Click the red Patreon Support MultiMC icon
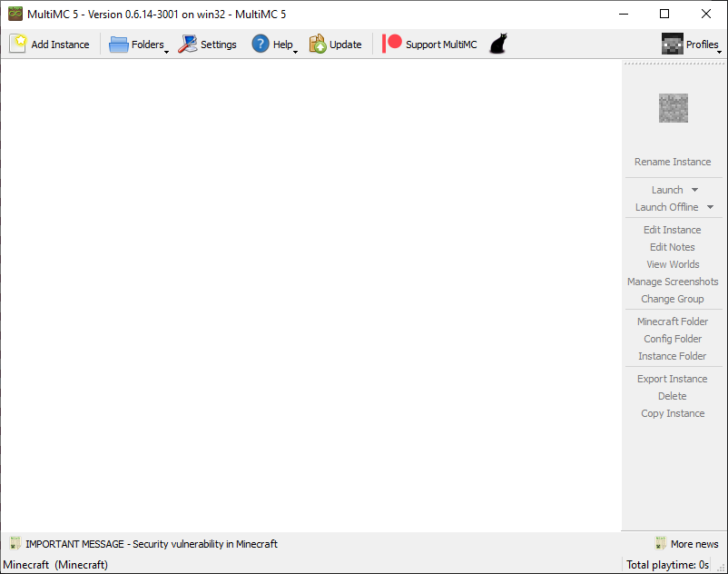 pos(392,44)
